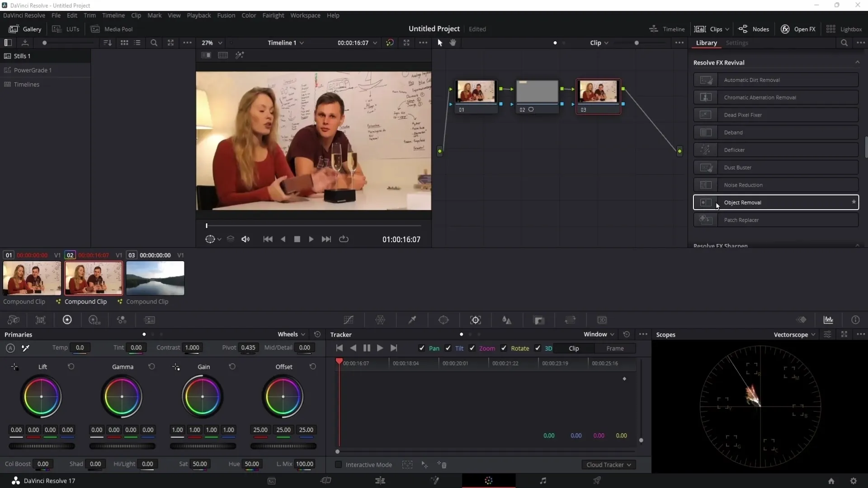The width and height of the screenshot is (868, 488).
Task: Select the Color menu bar item
Action: tap(249, 15)
